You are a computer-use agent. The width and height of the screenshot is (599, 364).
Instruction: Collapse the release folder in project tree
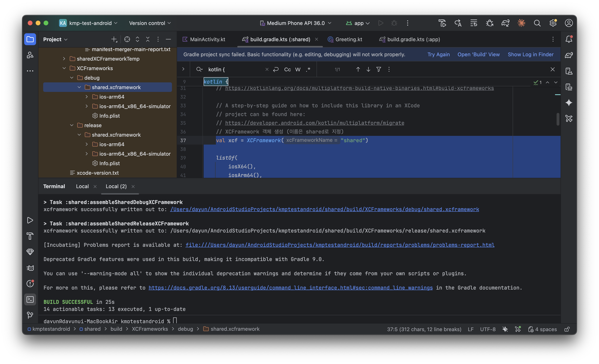coord(72,125)
